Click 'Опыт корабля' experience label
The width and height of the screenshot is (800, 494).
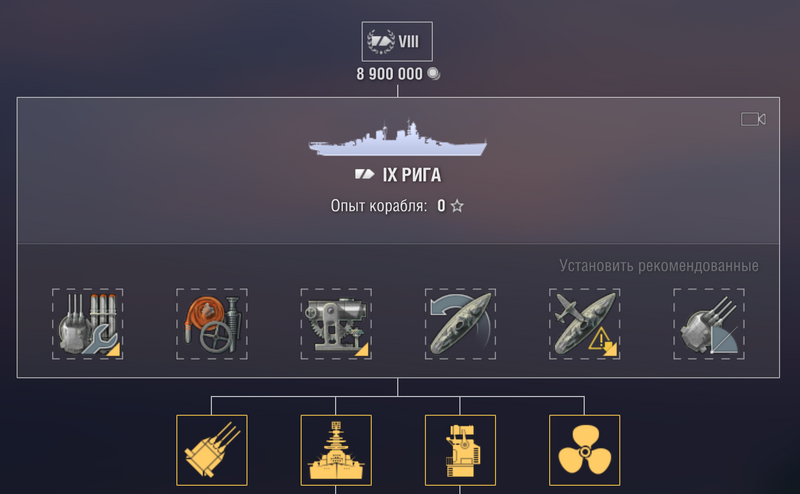[x=379, y=206]
